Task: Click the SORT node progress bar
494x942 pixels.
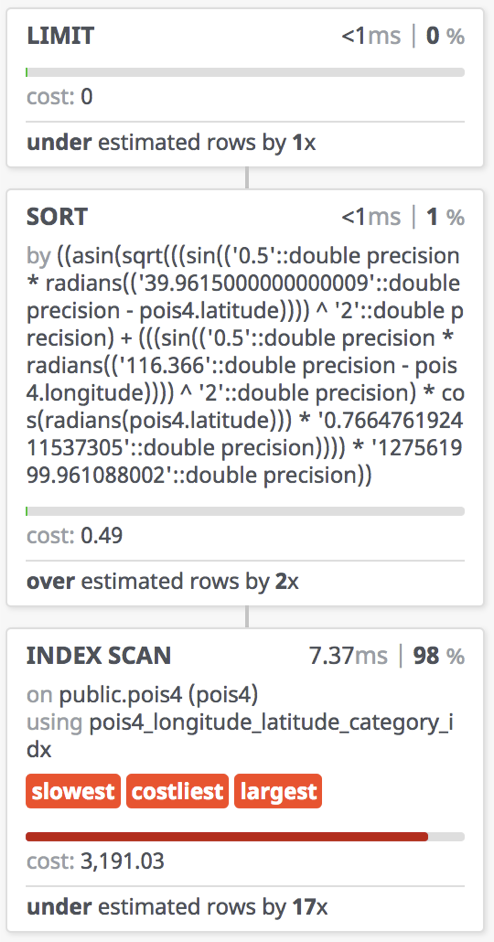Action: [245, 511]
